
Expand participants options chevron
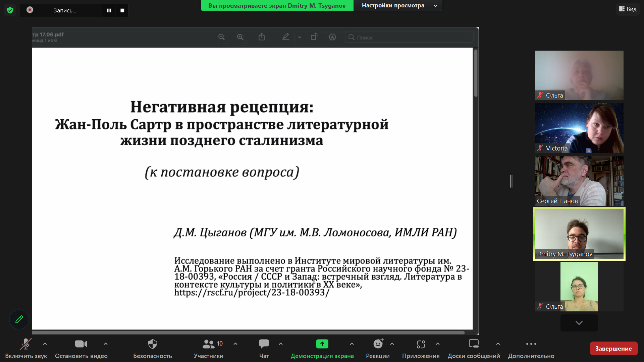pyautogui.click(x=235, y=344)
